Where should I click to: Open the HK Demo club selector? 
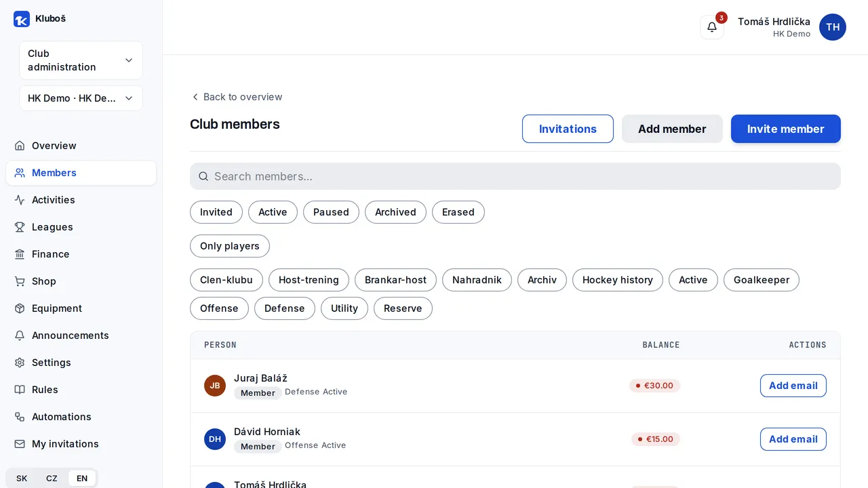[81, 98]
